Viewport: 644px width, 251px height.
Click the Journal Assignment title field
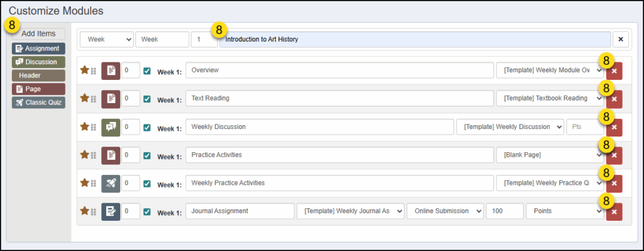pos(240,211)
